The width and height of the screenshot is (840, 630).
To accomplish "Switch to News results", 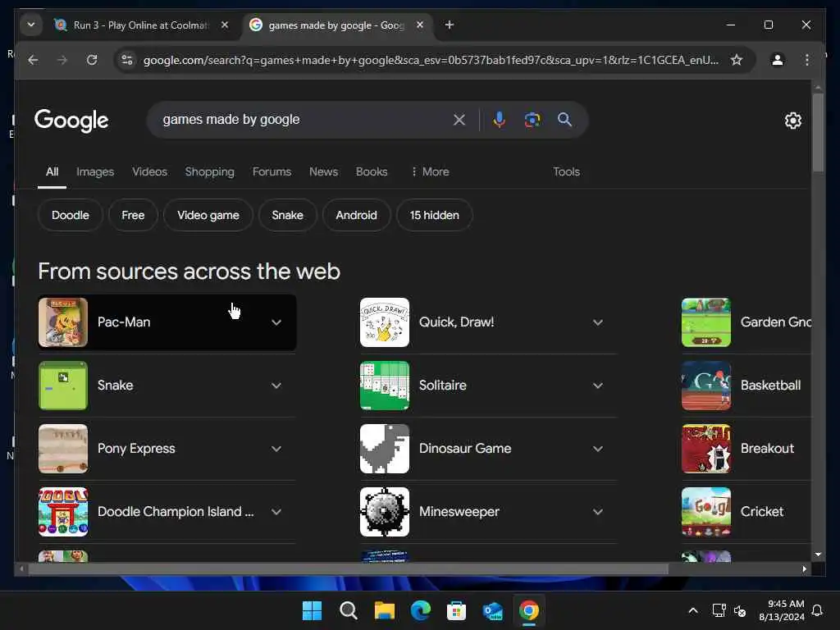I will tap(323, 172).
